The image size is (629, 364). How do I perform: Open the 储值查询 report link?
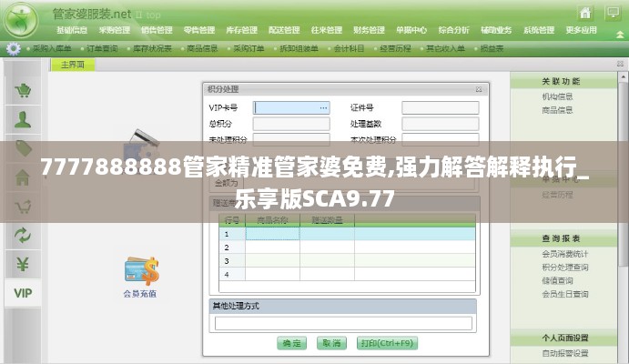(x=557, y=280)
